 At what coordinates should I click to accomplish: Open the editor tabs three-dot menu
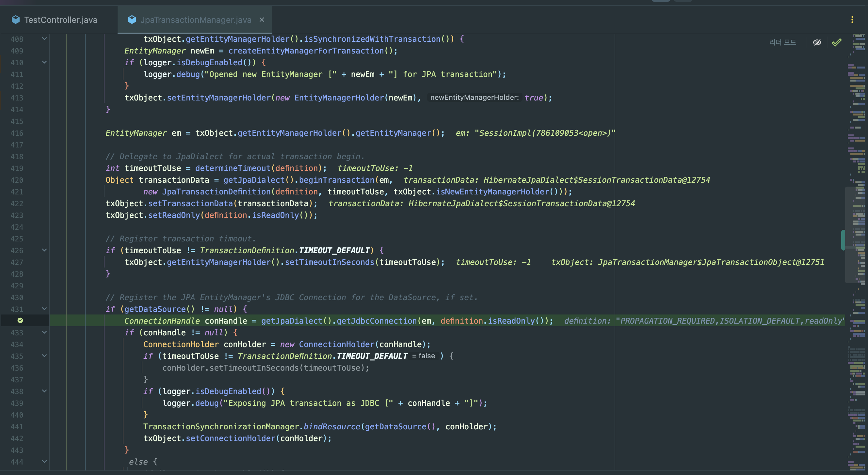tap(852, 20)
